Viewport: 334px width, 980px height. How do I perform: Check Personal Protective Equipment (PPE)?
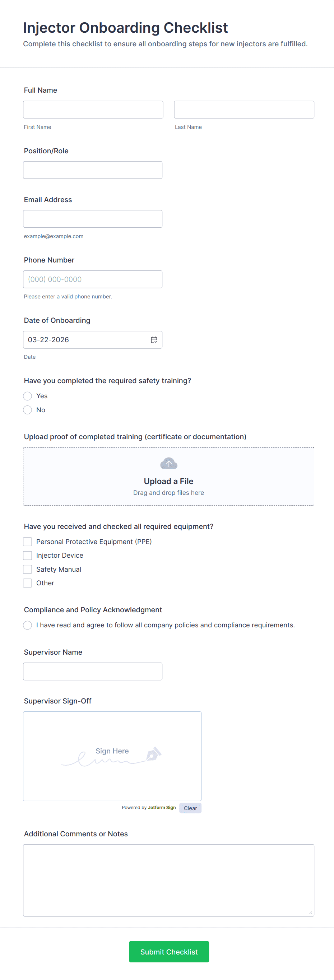27,542
